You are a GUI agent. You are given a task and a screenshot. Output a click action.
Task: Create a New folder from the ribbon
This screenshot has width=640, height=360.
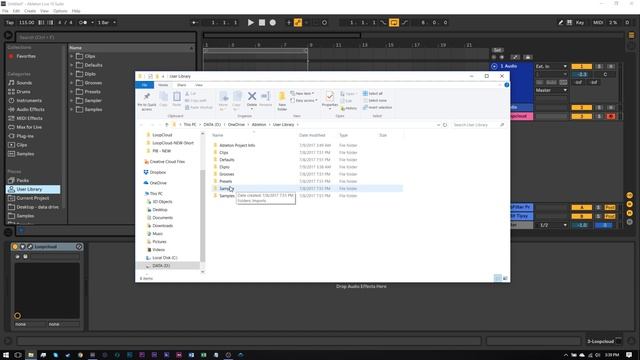coord(282,101)
